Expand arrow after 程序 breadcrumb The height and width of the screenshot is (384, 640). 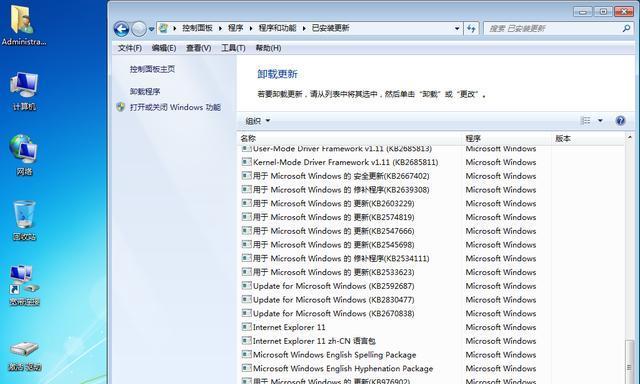251,28
